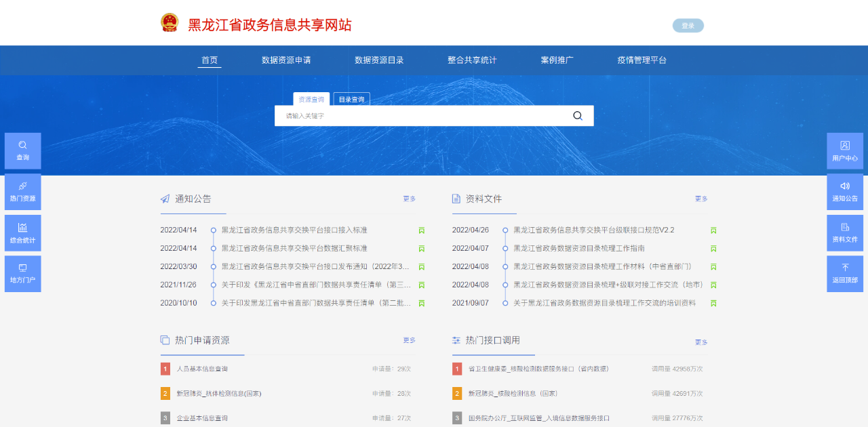Screen dimensions: 868x427
Task: Switch to 资源查询 search tab
Action: click(311, 99)
